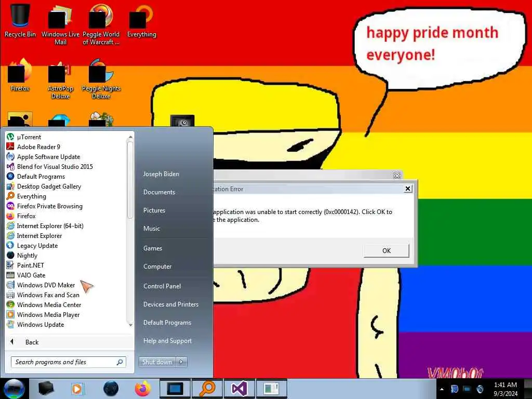Open Firefox from the taskbar
The height and width of the screenshot is (399, 532).
pyautogui.click(x=143, y=389)
